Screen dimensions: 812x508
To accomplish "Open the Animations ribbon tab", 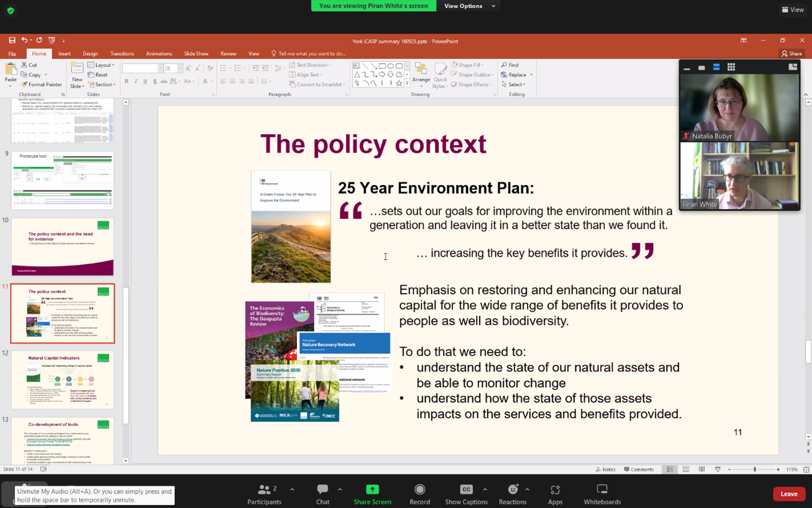I will pyautogui.click(x=159, y=53).
